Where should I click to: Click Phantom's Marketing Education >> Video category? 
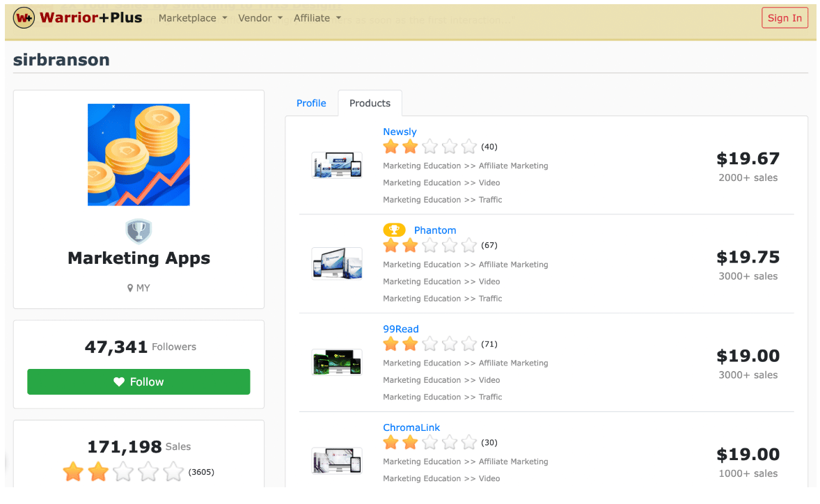441,282
